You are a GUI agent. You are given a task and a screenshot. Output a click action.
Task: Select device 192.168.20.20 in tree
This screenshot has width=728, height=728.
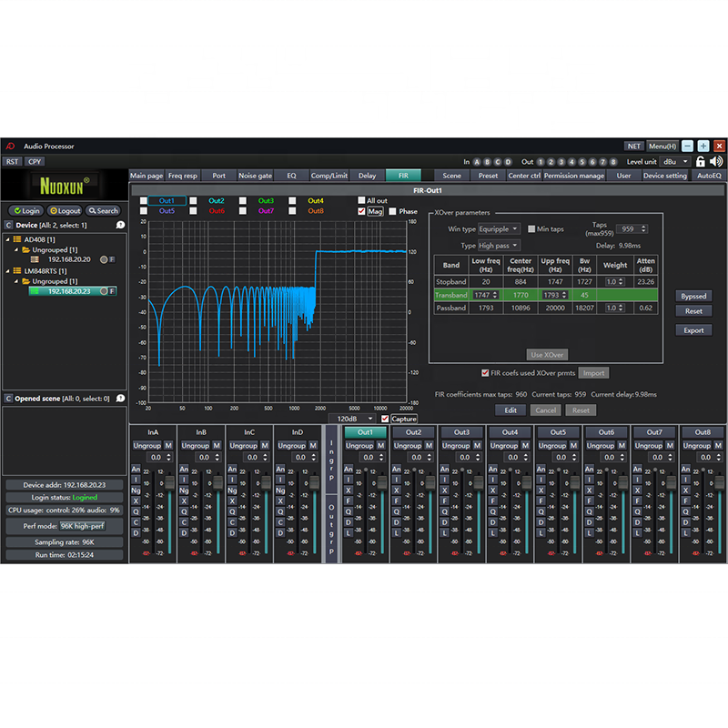click(69, 259)
